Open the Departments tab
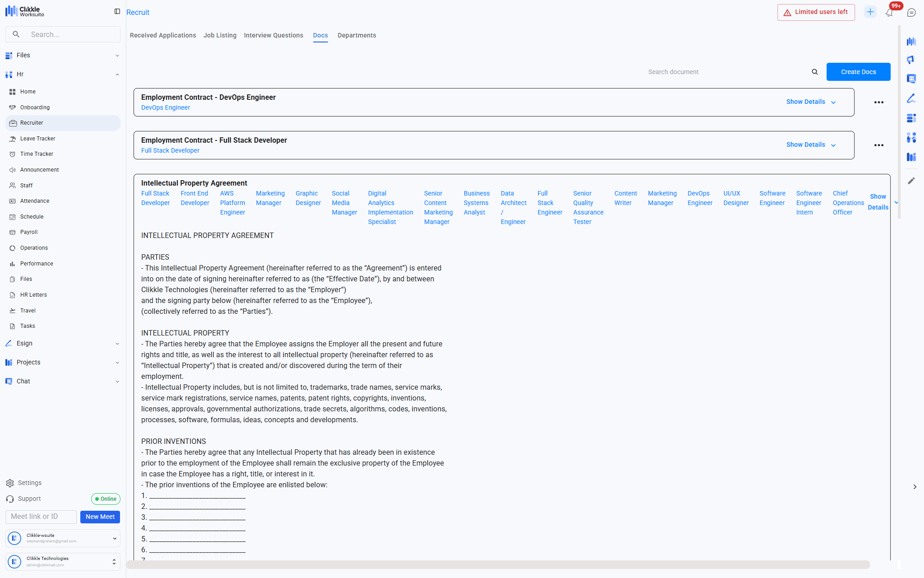The height and width of the screenshot is (578, 924). [x=356, y=35]
